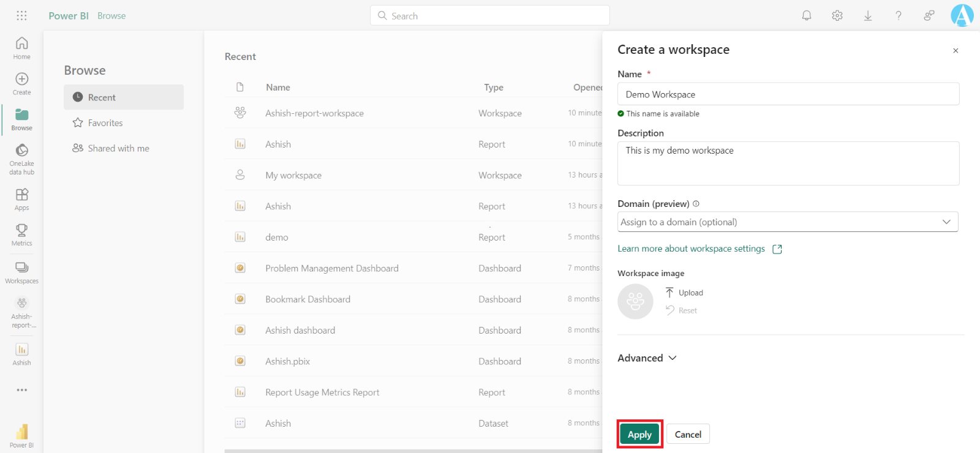Open the app launcher grid icon
The width and height of the screenshot is (980, 453).
click(x=21, y=16)
